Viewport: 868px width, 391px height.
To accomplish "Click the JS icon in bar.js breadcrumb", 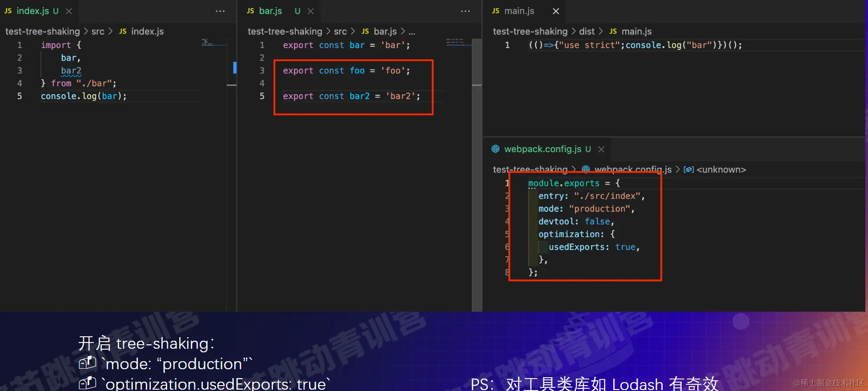I will 365,31.
